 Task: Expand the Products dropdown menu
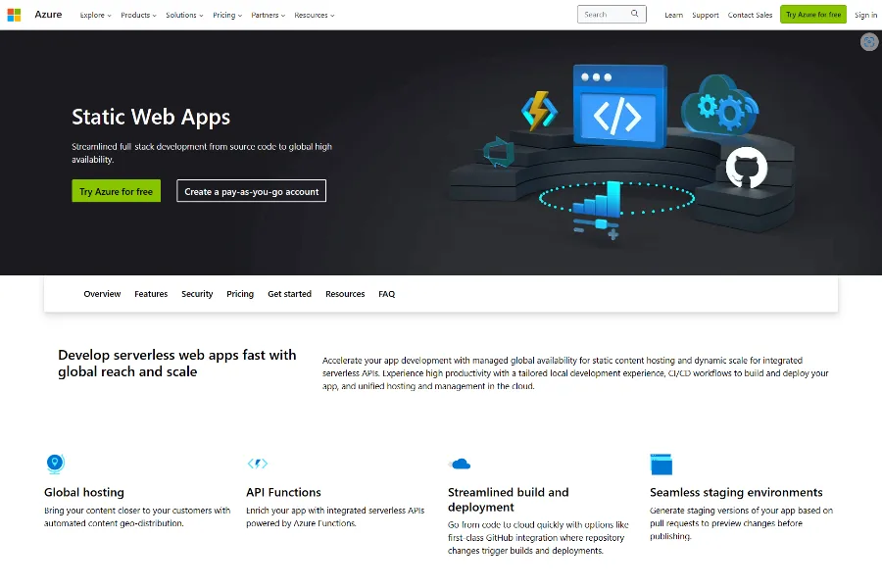tap(138, 16)
